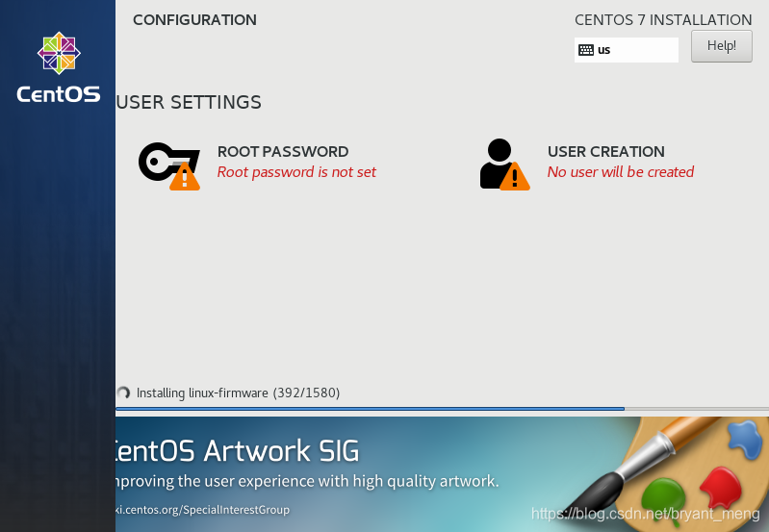Click the installation progress spinner icon

[123, 393]
